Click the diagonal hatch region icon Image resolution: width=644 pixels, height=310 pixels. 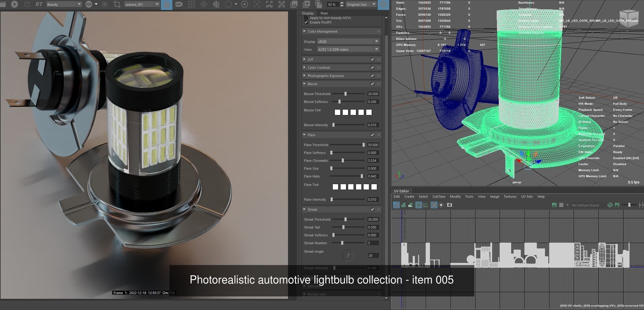coord(281,4)
